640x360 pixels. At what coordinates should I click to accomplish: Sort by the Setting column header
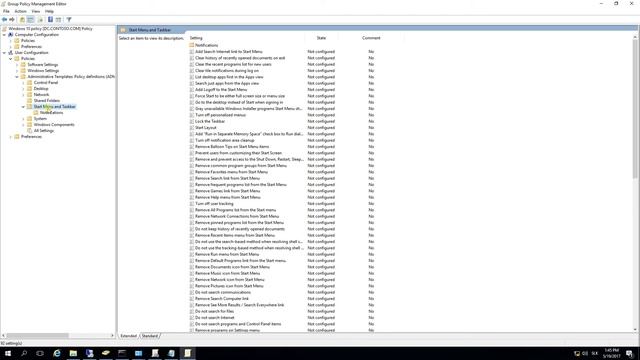click(247, 38)
